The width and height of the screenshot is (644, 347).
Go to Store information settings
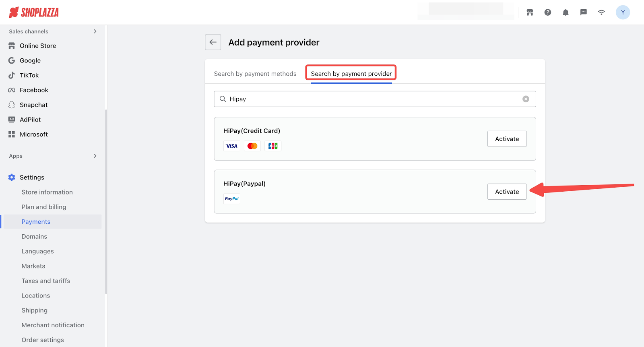point(47,192)
